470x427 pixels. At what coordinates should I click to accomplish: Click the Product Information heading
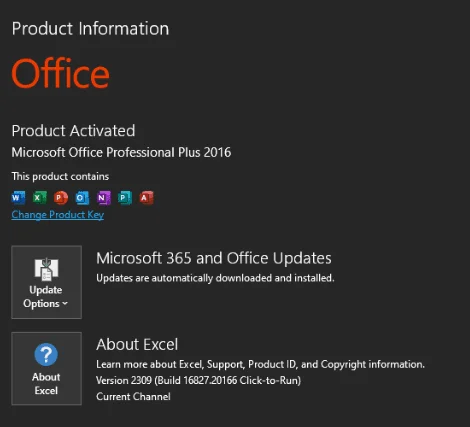(90, 29)
